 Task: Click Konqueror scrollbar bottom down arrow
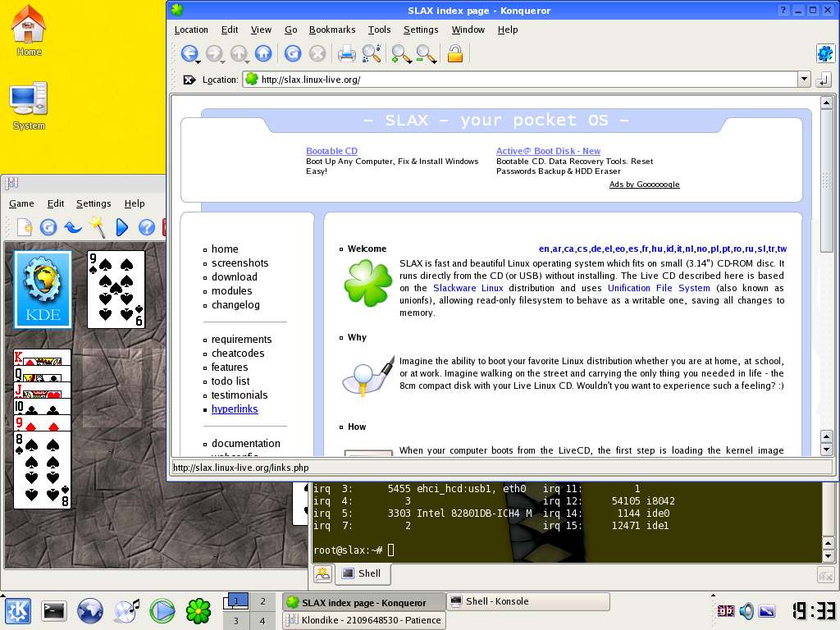pyautogui.click(x=826, y=450)
